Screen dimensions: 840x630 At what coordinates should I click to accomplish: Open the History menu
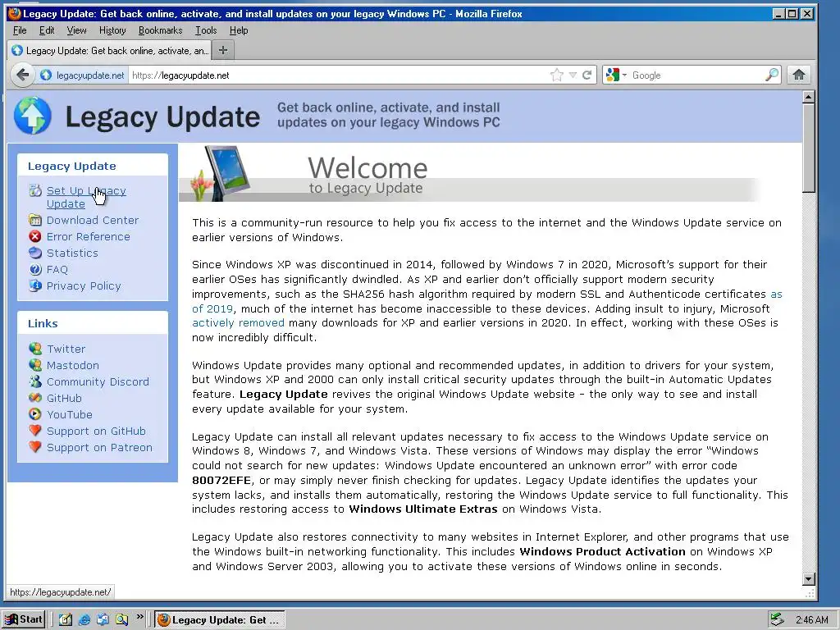[x=112, y=30]
